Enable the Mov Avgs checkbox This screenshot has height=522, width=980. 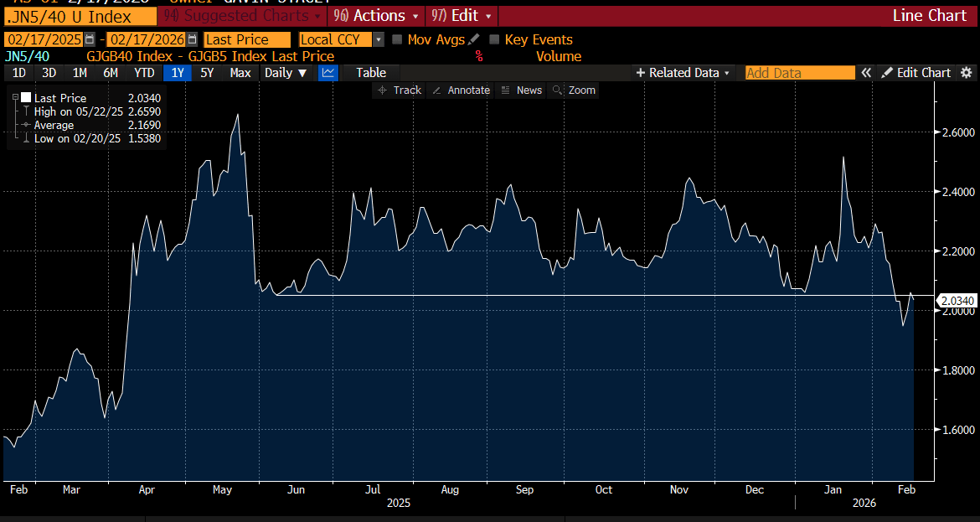pyautogui.click(x=398, y=39)
